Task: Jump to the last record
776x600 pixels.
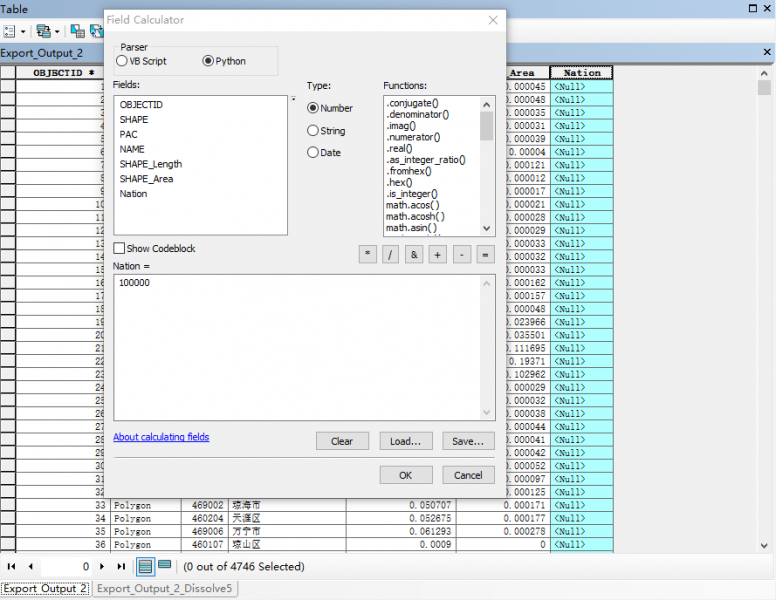Action: [x=122, y=567]
